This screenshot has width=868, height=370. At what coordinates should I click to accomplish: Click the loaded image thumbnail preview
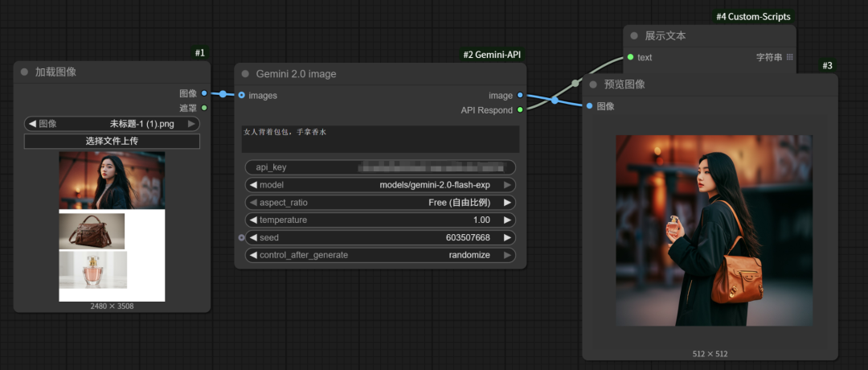click(x=112, y=227)
